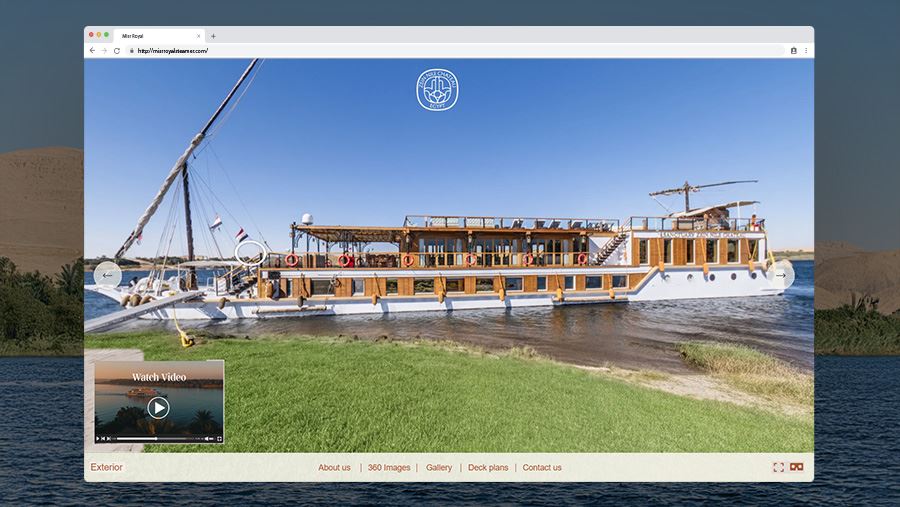The height and width of the screenshot is (507, 900).
Task: Go to the Gallery page
Action: (439, 467)
